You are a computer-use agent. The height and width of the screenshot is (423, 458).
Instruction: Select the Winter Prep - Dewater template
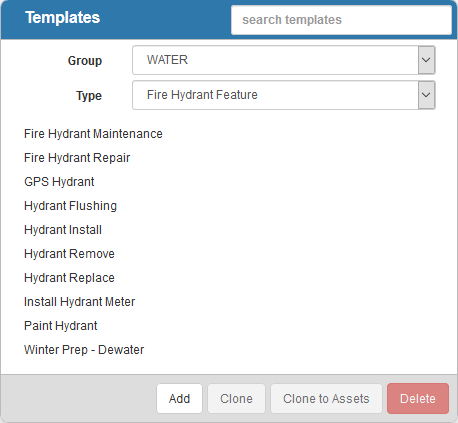point(84,350)
